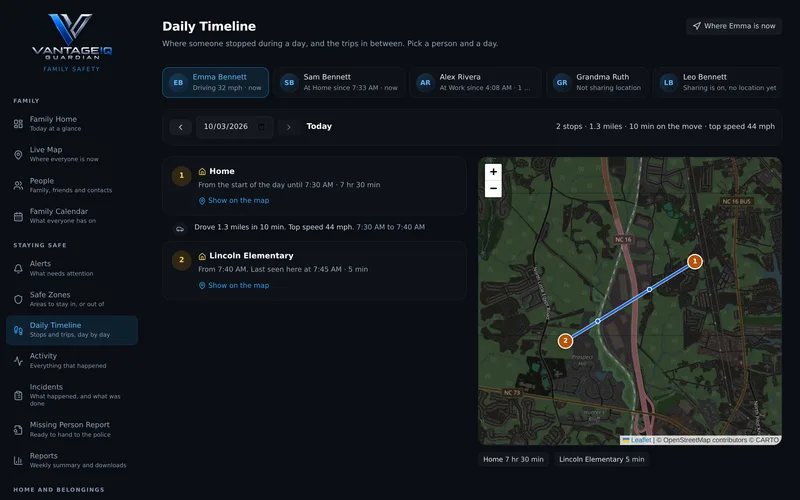Screen dimensions: 800x500
Task: Click the car icon on drive segment
Action: (180, 229)
